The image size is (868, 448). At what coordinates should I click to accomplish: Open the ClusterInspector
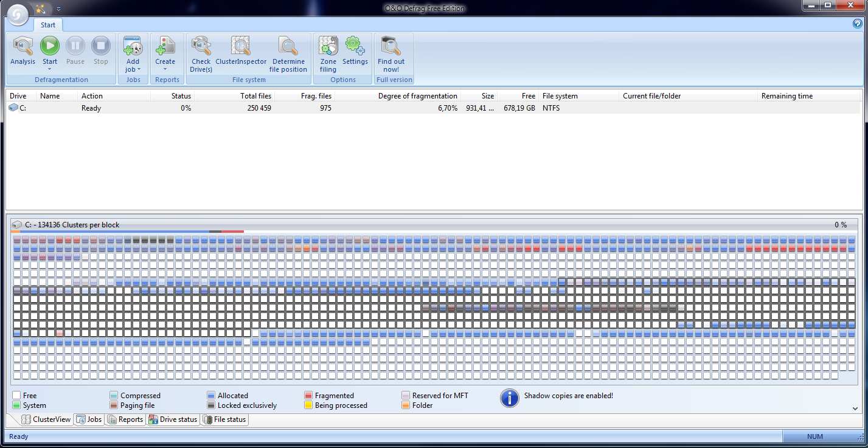[x=241, y=51]
